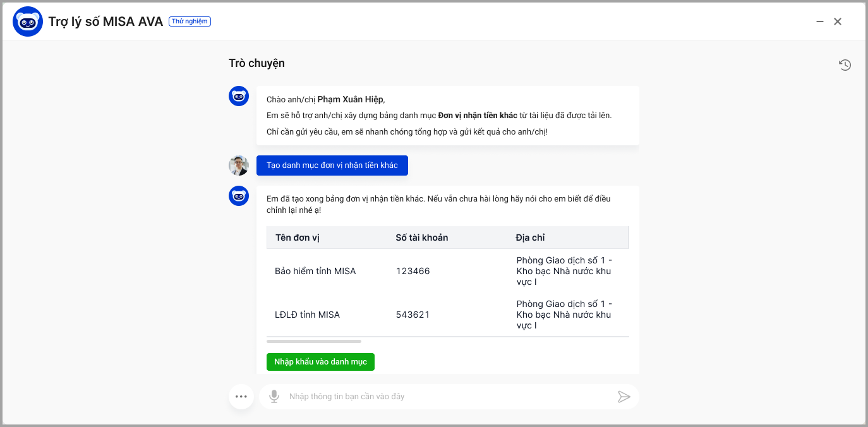
Task: Click the "Thử nghiệm" badge
Action: (x=190, y=21)
